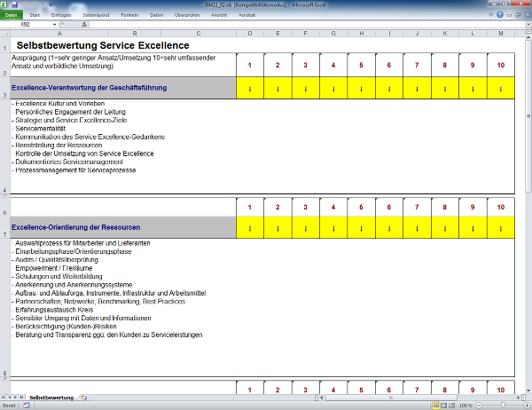Click the Select All corner of the grid

[4, 34]
